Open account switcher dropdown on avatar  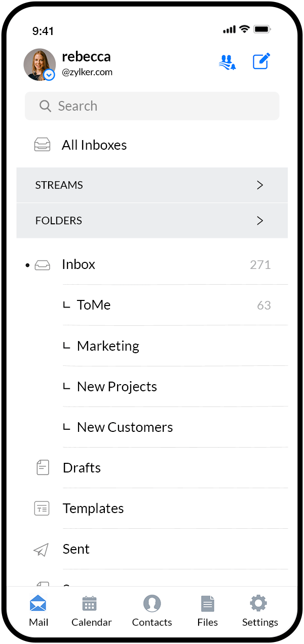click(49, 75)
